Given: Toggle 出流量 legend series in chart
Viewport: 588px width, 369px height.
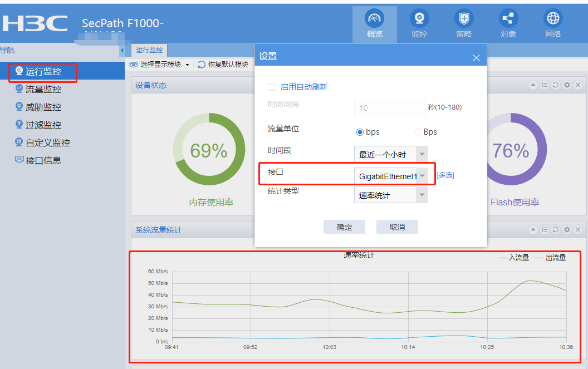Looking at the screenshot, I should coord(550,258).
